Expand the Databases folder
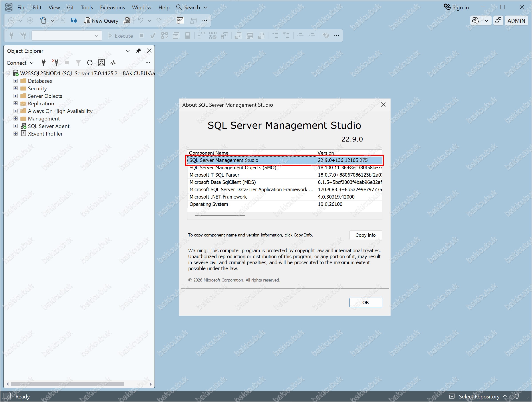This screenshot has height=402, width=532. pyautogui.click(x=15, y=81)
